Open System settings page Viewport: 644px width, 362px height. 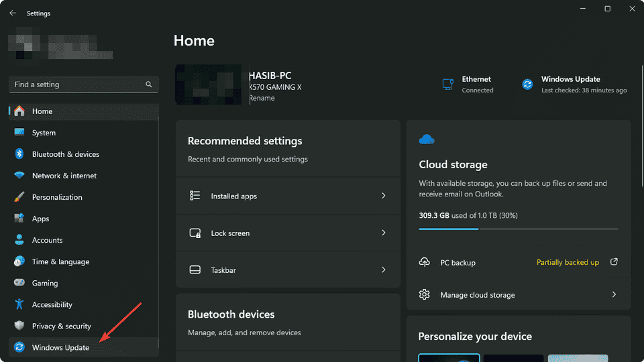point(83,133)
